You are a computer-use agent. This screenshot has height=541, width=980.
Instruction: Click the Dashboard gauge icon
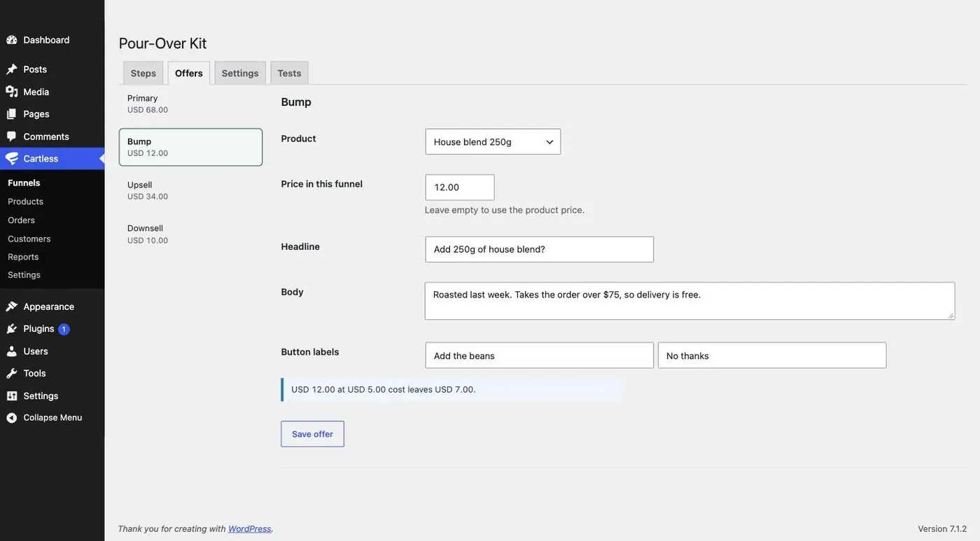[12, 40]
